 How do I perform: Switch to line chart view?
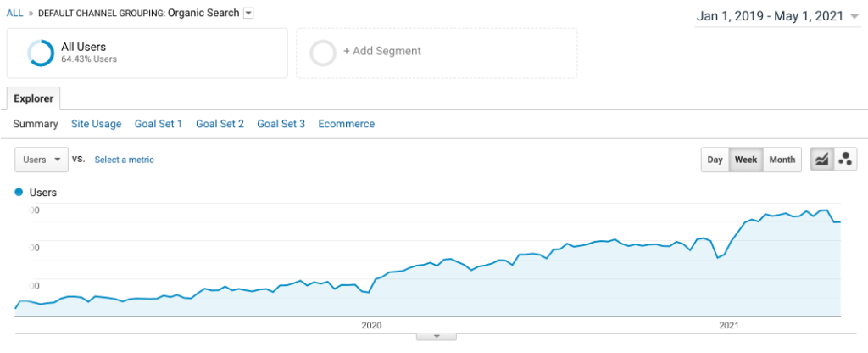[821, 160]
